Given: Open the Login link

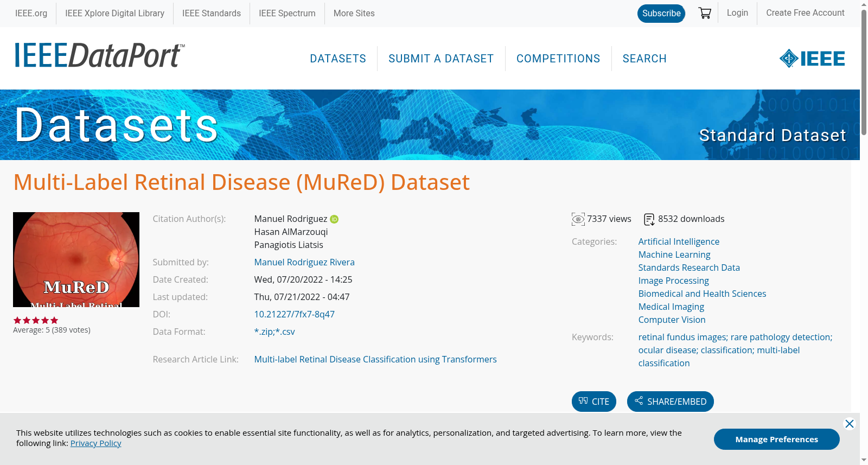Looking at the screenshot, I should click(737, 13).
